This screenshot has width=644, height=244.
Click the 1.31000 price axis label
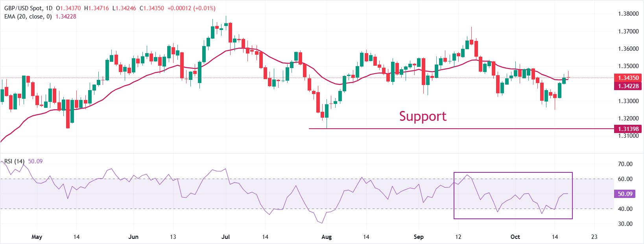628,136
